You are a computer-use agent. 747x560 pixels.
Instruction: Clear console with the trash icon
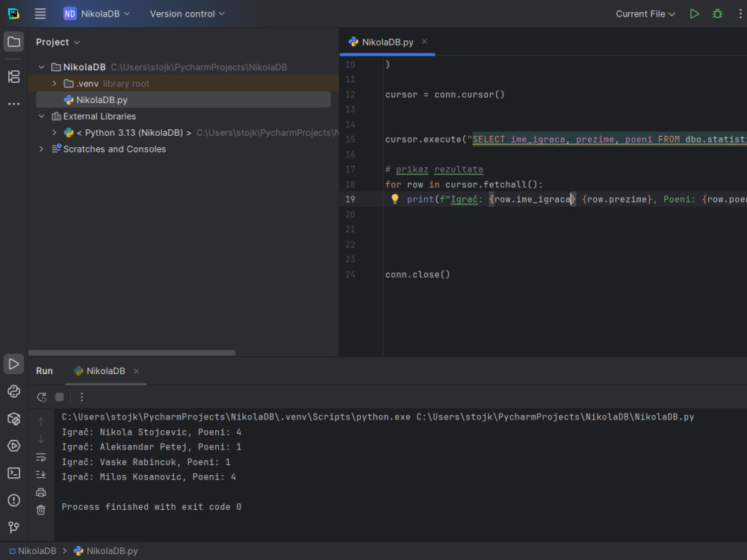[41, 510]
